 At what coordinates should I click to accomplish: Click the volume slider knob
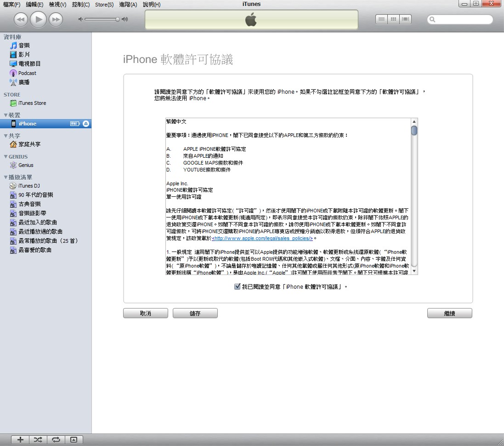click(x=118, y=19)
